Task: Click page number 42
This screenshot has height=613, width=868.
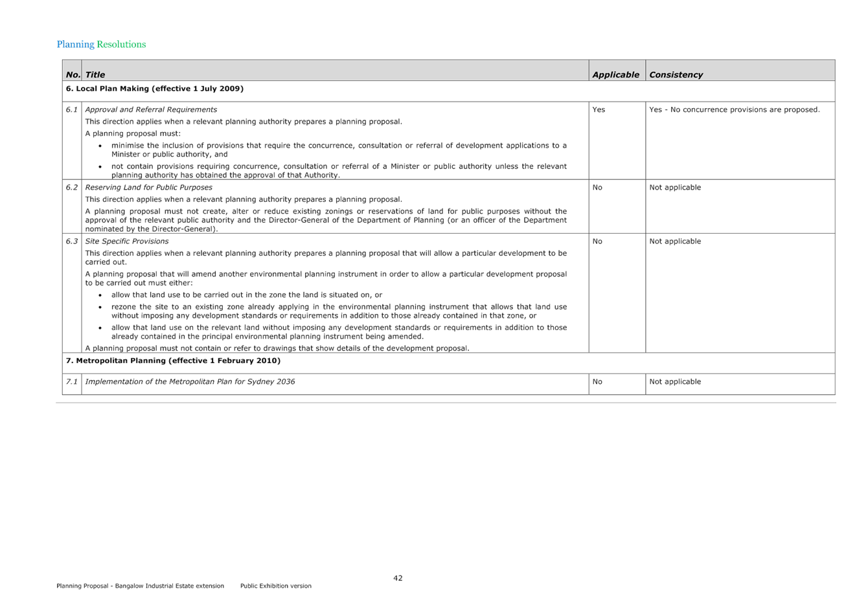Action: point(398,578)
